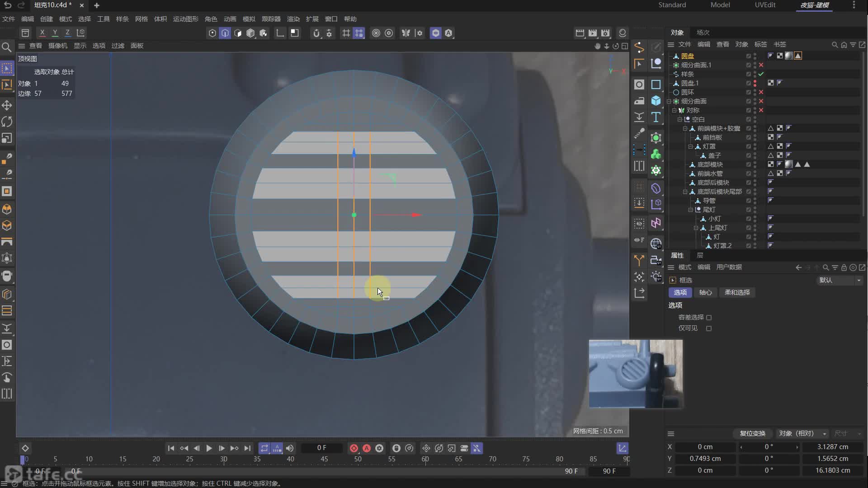This screenshot has height=488, width=868.
Task: Click the current frame field 0 F
Action: coord(321,448)
